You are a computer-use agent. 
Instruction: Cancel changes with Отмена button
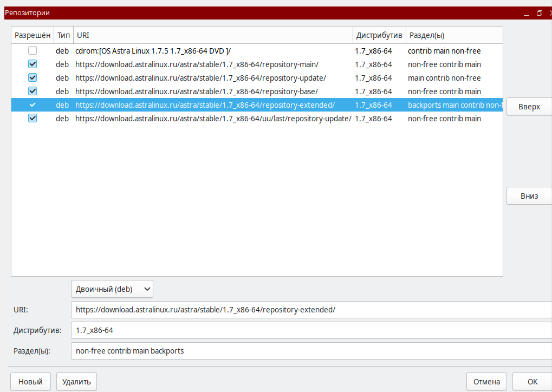pos(486,382)
